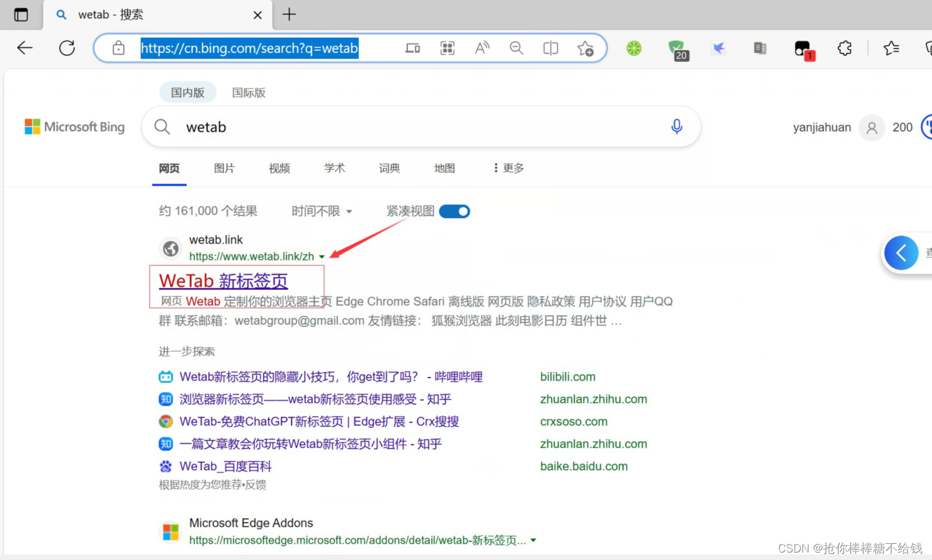
Task: Open the user account avatar icon
Action: point(872,128)
